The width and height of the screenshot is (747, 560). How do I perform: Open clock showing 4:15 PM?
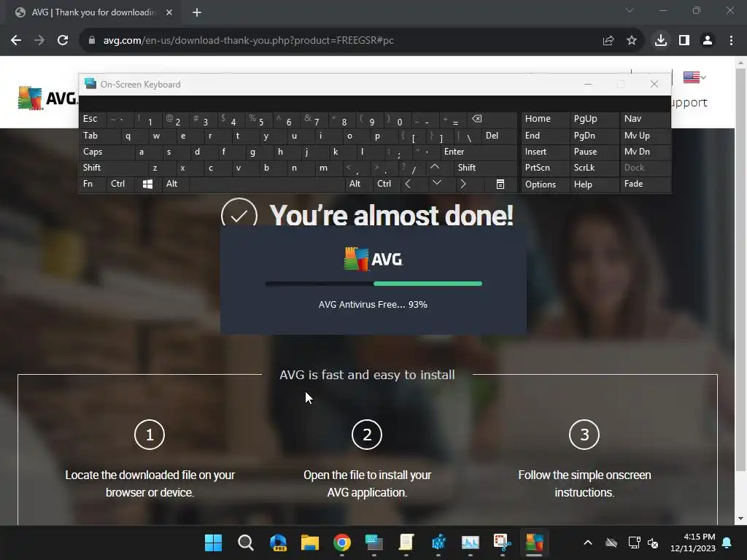pyautogui.click(x=693, y=542)
